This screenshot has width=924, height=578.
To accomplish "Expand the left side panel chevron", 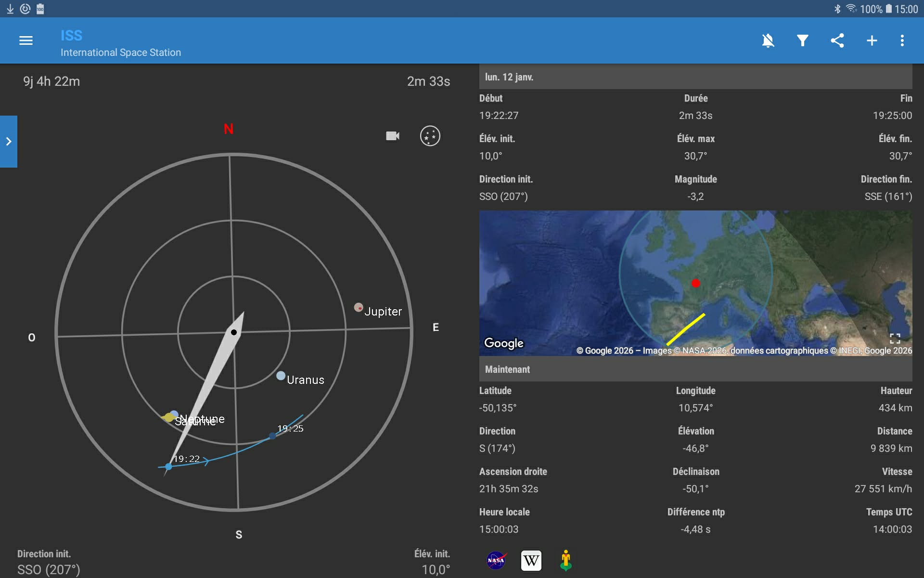I will 9,142.
